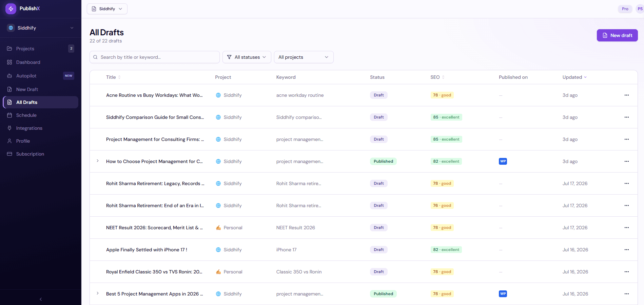Image resolution: width=644 pixels, height=305 pixels.
Task: Go to Integrations in the sidebar
Action: click(41, 128)
